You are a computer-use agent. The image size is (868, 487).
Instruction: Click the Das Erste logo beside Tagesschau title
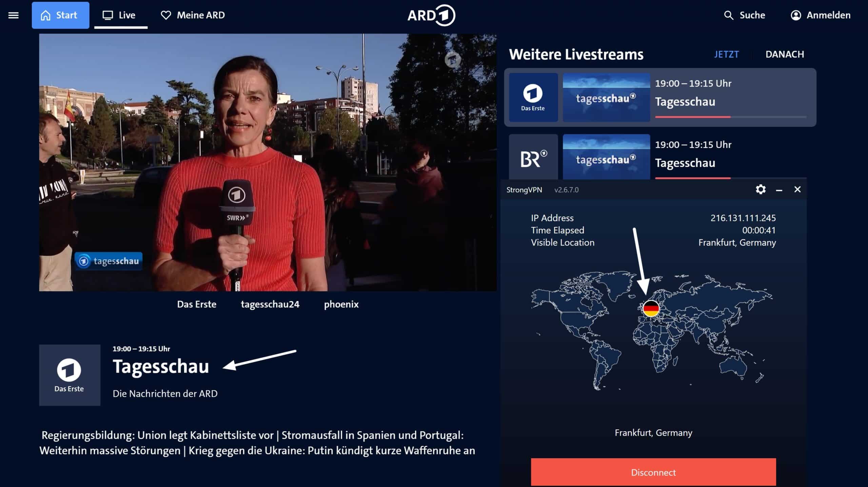70,375
